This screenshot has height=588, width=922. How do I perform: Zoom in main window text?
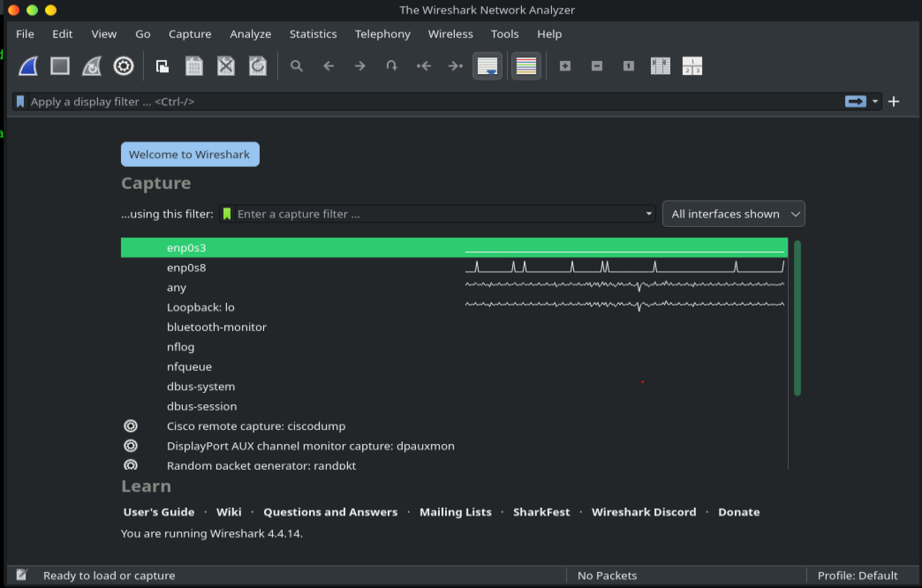point(565,66)
